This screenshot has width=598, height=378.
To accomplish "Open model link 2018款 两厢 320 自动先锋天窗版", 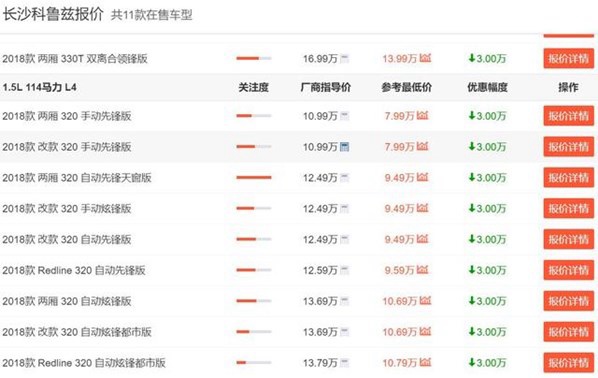I will click(x=77, y=178).
